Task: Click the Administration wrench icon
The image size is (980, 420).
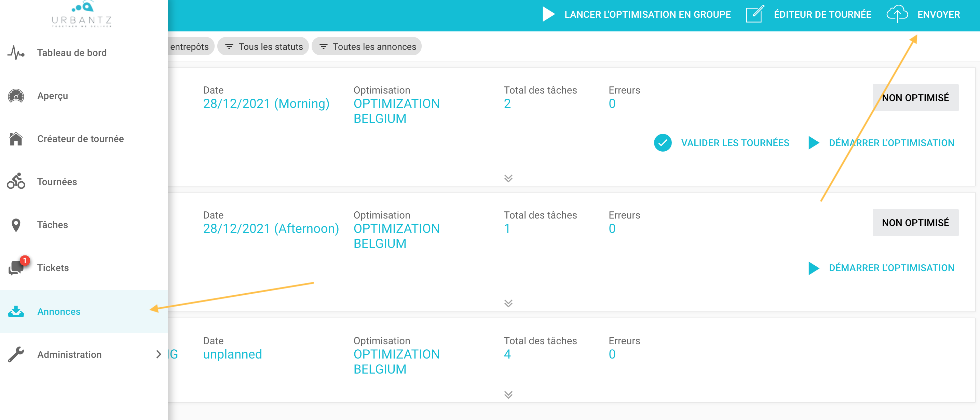Action: [x=16, y=355]
